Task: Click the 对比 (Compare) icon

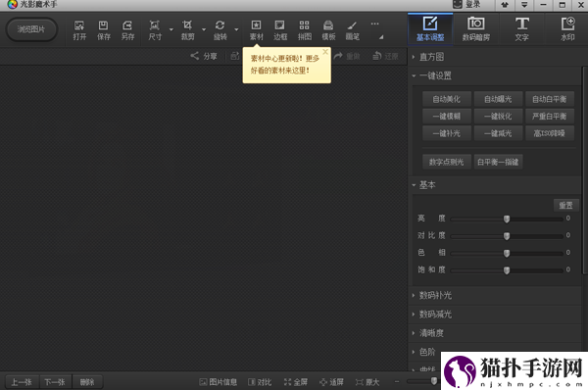Action: coord(252,382)
